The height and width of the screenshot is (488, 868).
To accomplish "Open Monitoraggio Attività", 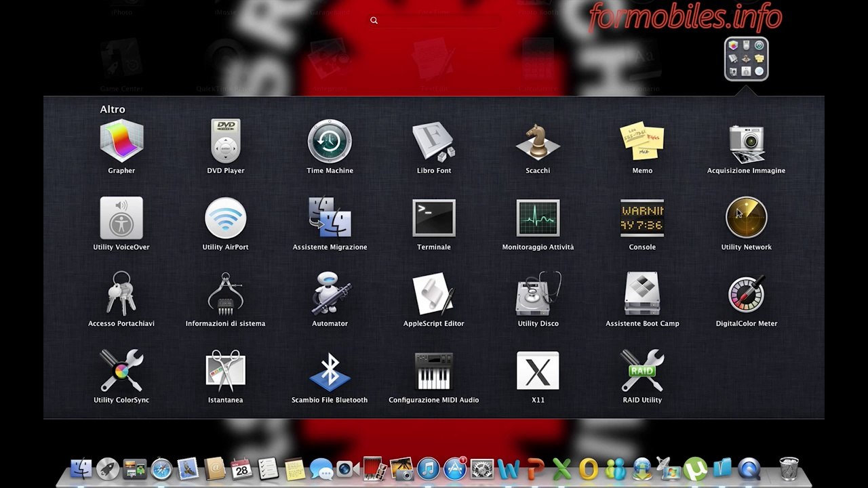I will pyautogui.click(x=538, y=218).
